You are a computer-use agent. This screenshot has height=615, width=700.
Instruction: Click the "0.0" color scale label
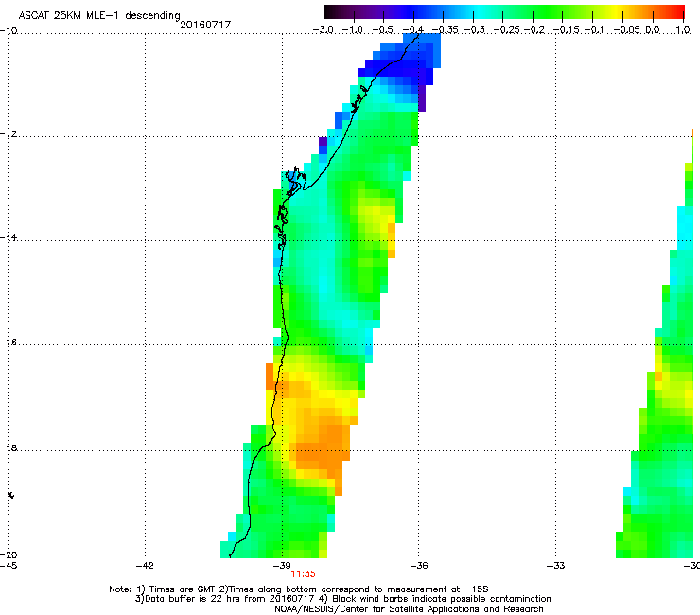[653, 30]
